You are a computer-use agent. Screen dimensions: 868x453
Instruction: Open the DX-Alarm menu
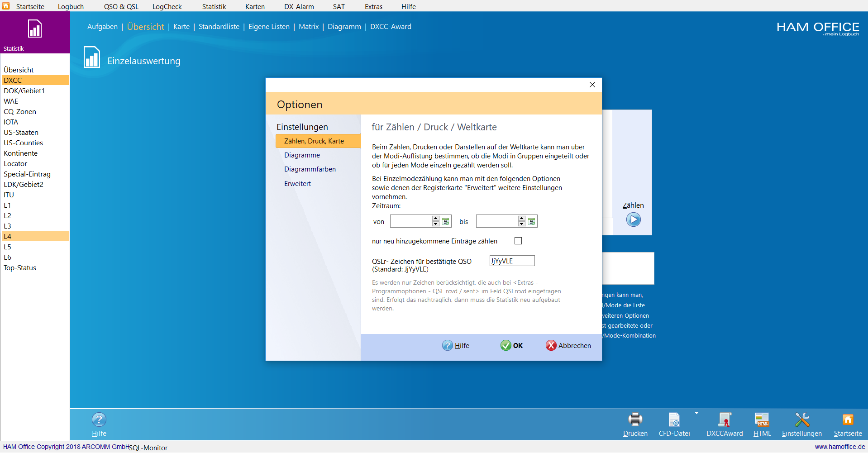299,6
